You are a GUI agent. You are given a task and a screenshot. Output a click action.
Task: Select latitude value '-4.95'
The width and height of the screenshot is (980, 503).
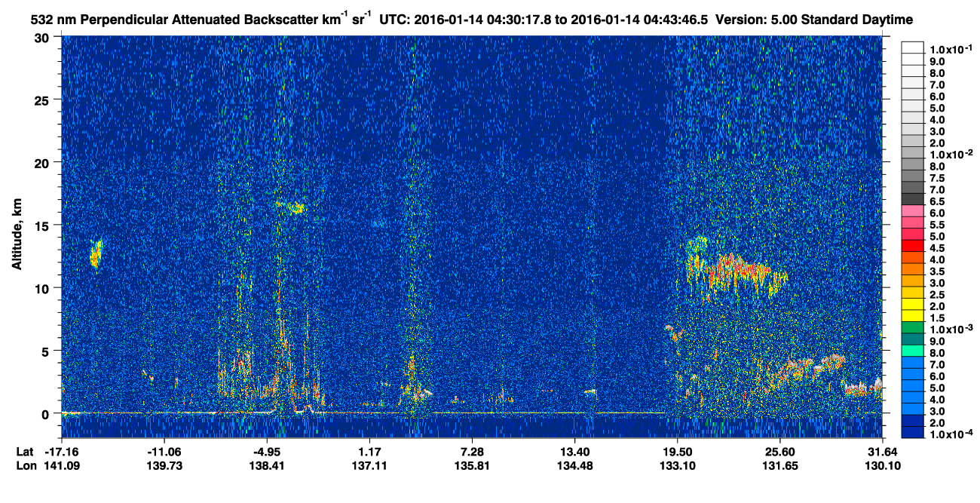[268, 451]
